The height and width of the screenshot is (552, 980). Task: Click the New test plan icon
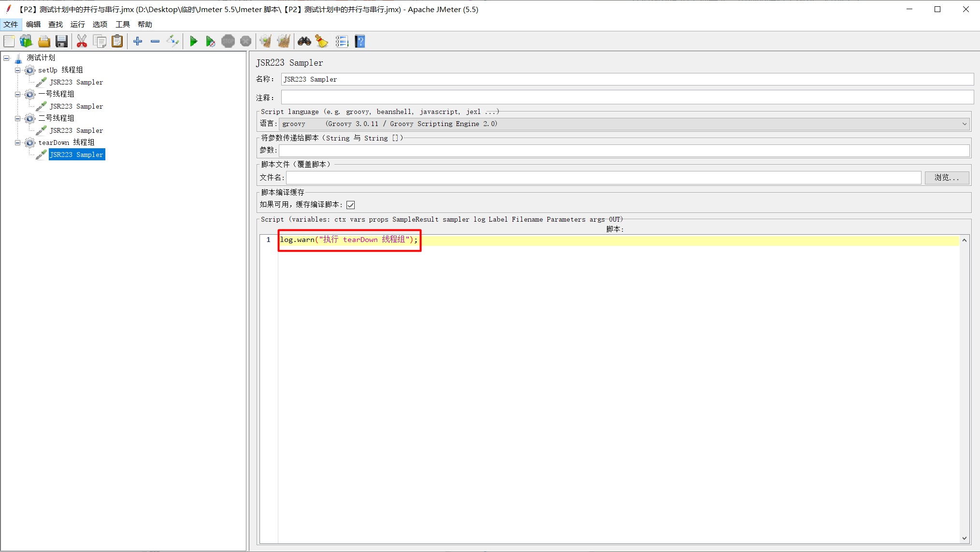9,42
